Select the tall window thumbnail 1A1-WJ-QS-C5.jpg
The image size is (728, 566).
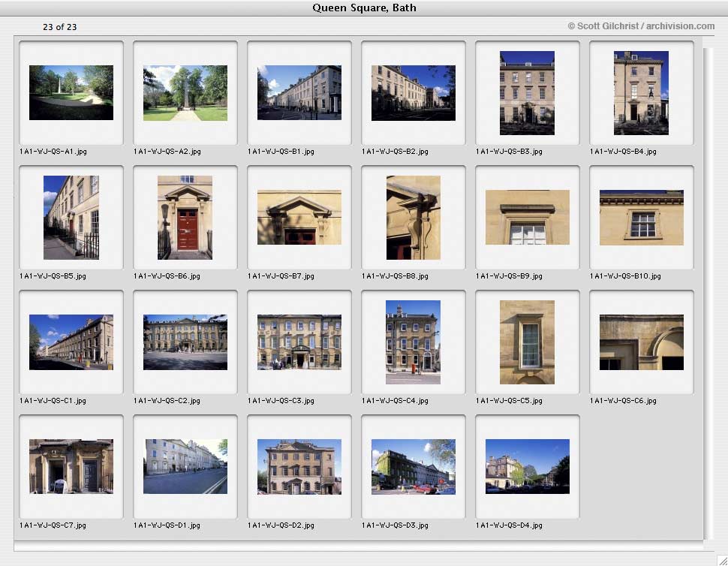point(527,342)
